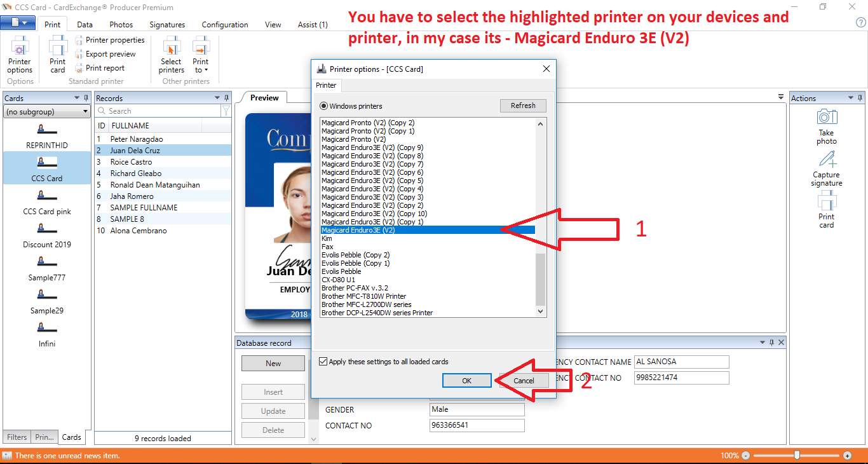Open the Preview area options dropdown

(x=781, y=97)
